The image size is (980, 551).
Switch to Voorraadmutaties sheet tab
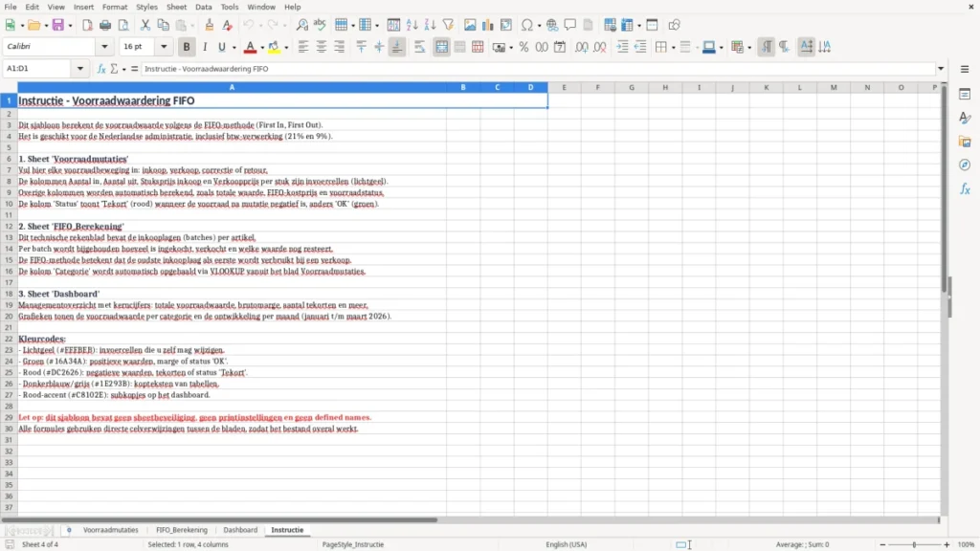pyautogui.click(x=111, y=530)
